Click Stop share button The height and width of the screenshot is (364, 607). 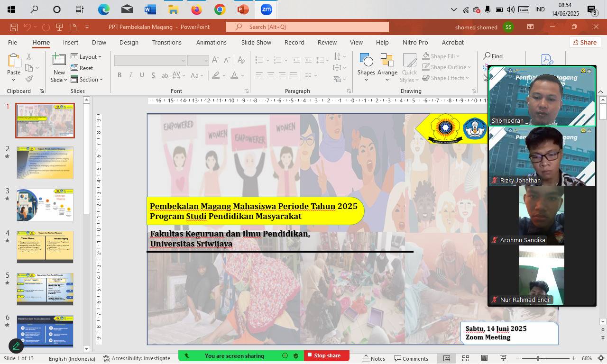(327, 355)
